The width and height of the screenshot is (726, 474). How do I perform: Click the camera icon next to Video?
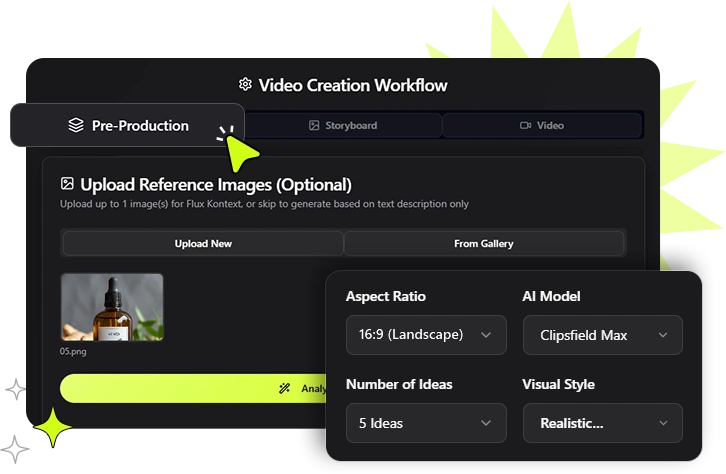525,126
